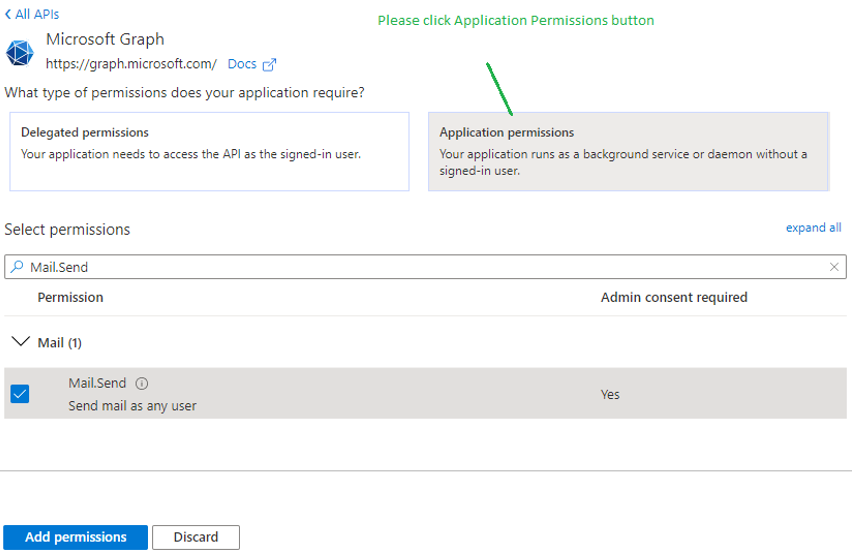Click the https://graph.microsoft.com/ URL text
This screenshot has width=852, height=553.
[x=131, y=64]
